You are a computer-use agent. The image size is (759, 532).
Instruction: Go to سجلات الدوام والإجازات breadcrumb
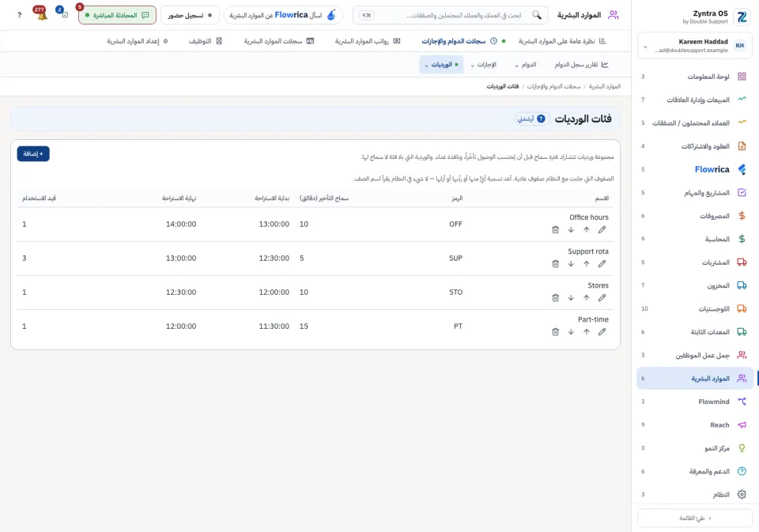553,86
